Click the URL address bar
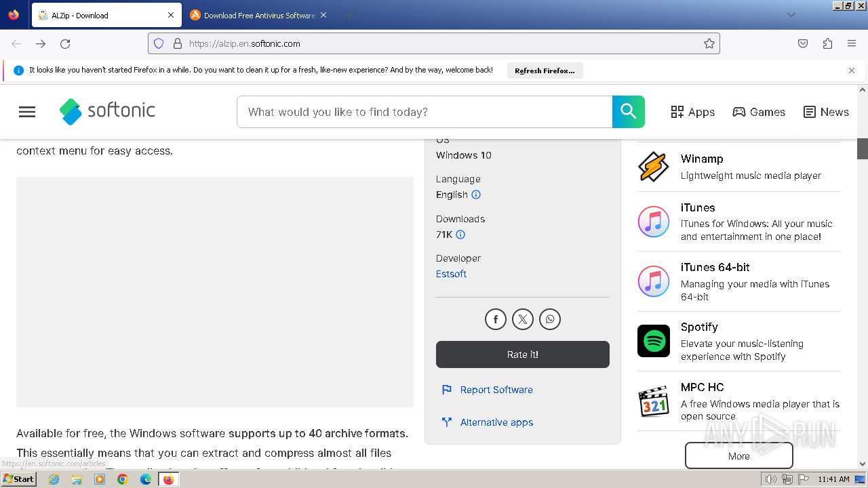This screenshot has width=868, height=488. [434, 43]
